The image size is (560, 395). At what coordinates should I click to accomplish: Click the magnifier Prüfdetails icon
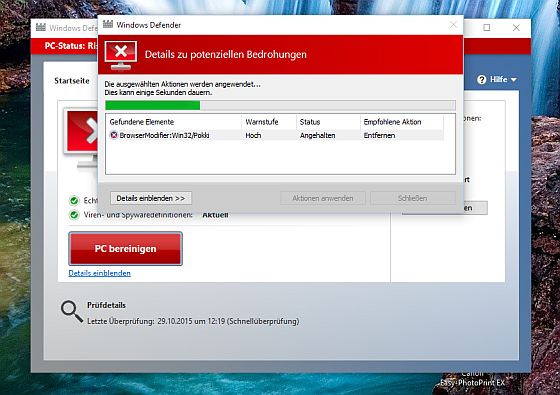[72, 312]
